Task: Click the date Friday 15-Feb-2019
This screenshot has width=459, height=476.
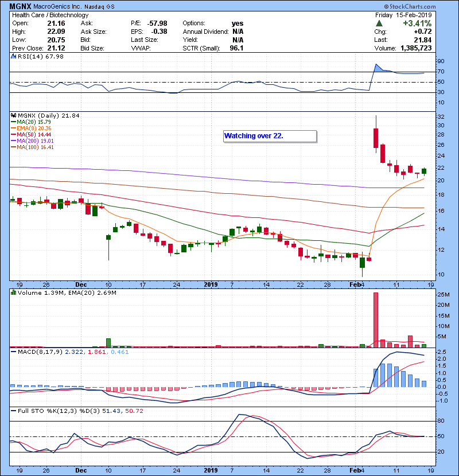Action: coord(403,15)
